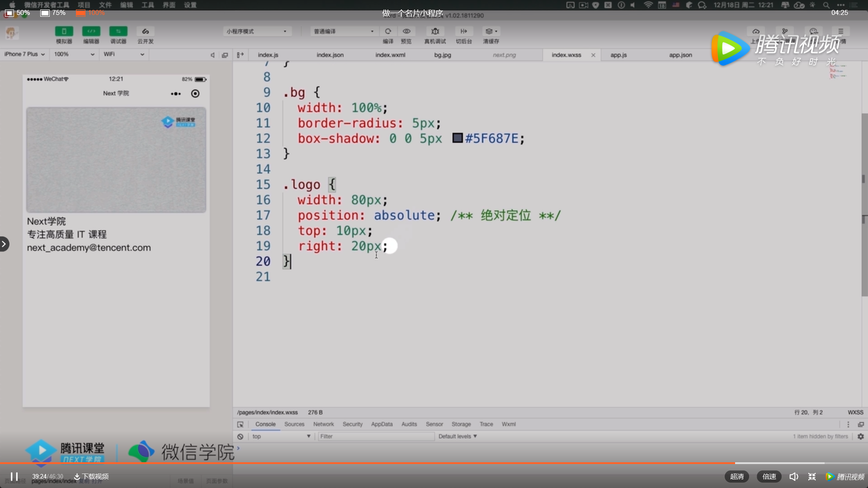This screenshot has height=488, width=868.
Task: Switch to the app.json tab
Action: 680,55
